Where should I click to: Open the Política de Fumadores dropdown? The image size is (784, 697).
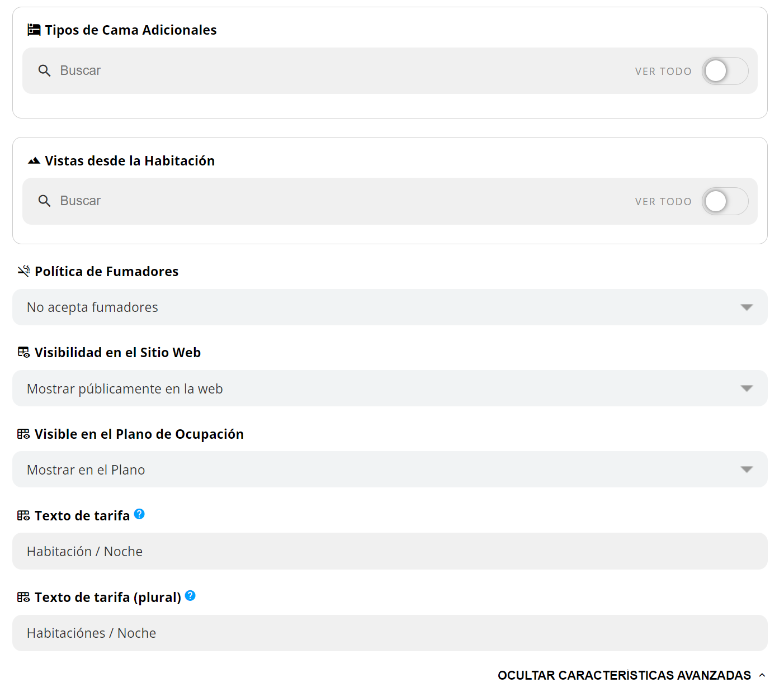pyautogui.click(x=390, y=307)
